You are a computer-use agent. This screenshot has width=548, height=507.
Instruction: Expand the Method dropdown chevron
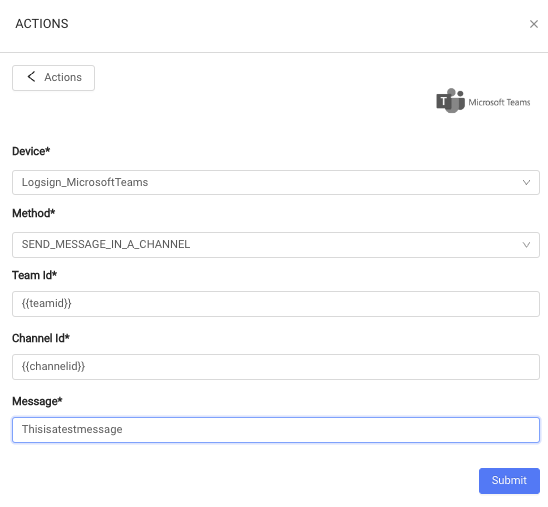point(526,245)
